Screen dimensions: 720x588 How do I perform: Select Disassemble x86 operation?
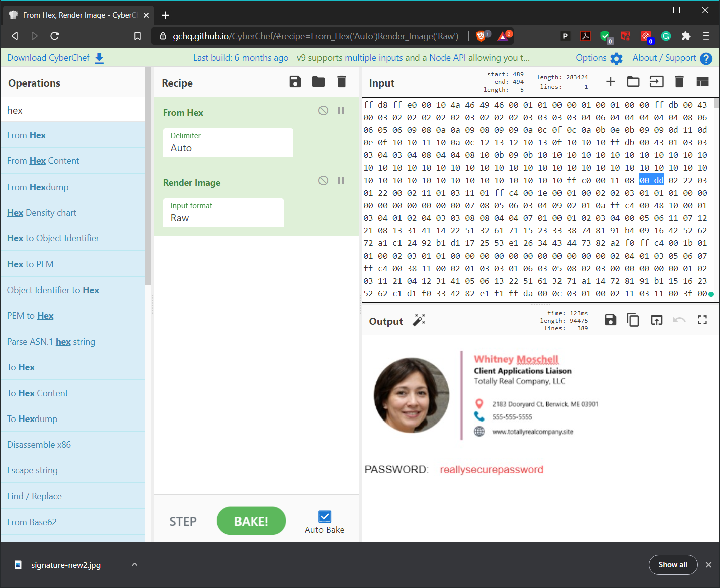click(73, 445)
